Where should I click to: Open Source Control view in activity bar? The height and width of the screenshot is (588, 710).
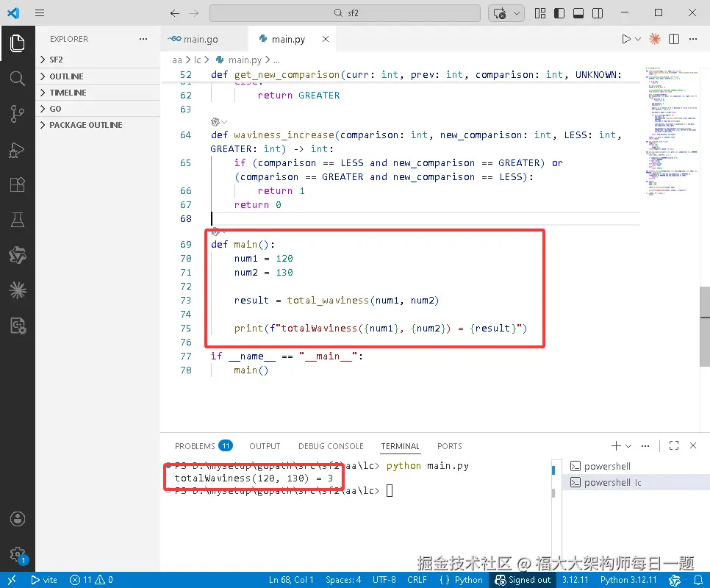pyautogui.click(x=17, y=114)
